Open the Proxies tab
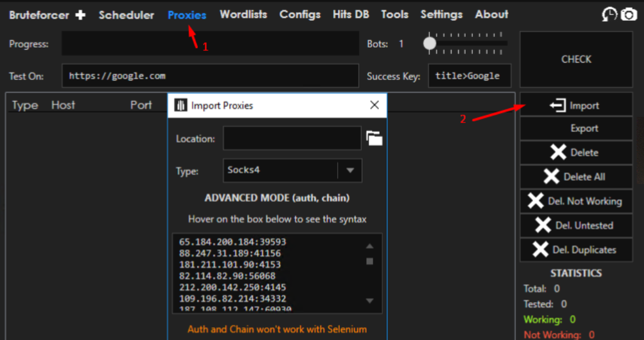The width and height of the screenshot is (644, 340). (187, 15)
